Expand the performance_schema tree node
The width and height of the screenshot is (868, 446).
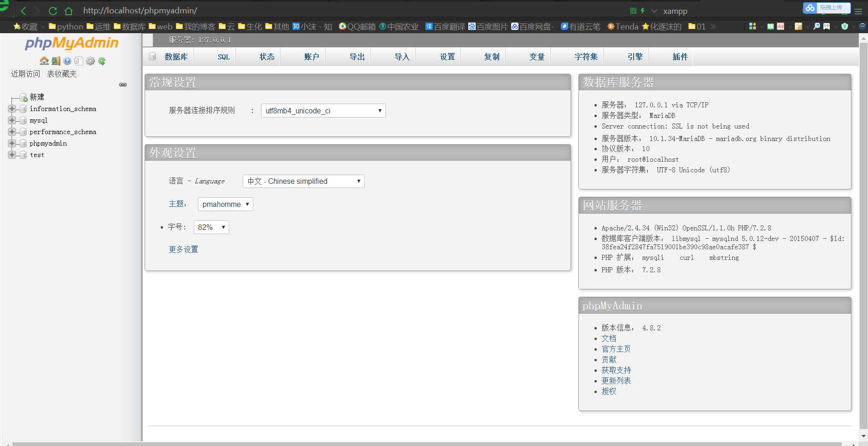tap(12, 132)
